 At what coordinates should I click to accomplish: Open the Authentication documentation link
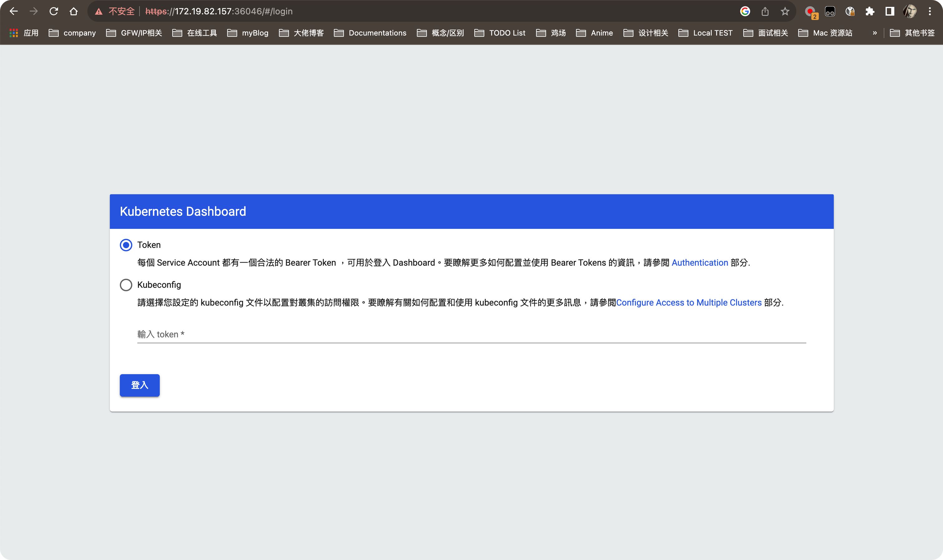tap(700, 263)
